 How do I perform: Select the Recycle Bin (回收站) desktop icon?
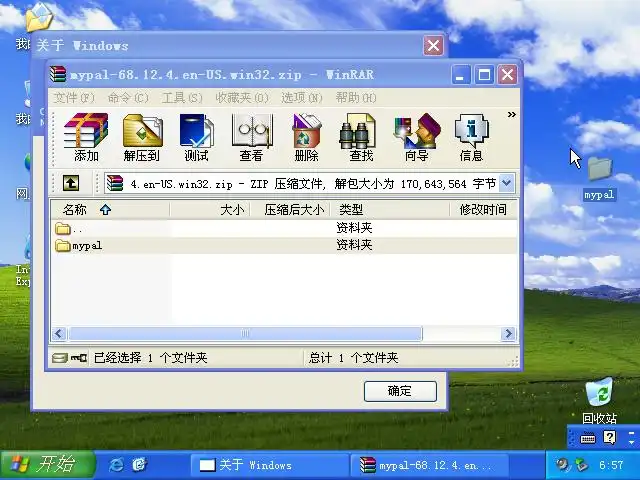(x=599, y=401)
